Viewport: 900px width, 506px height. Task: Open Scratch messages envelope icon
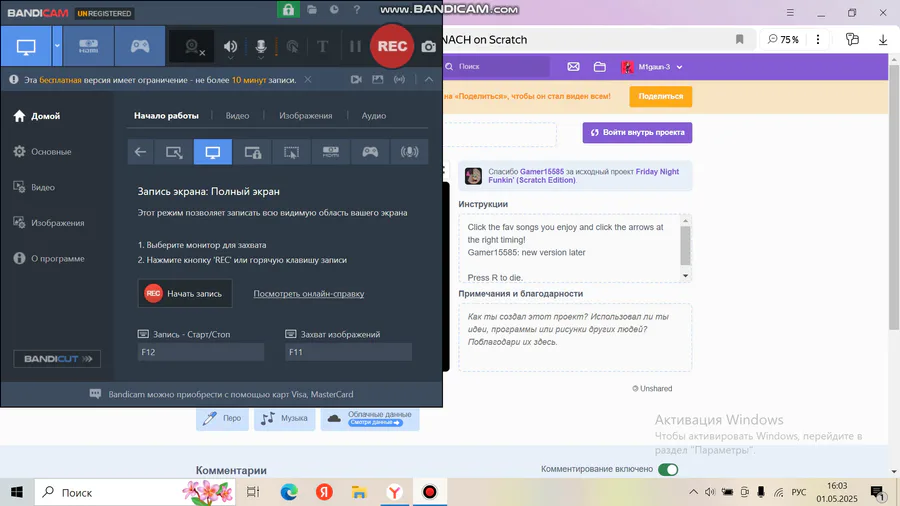[573, 67]
